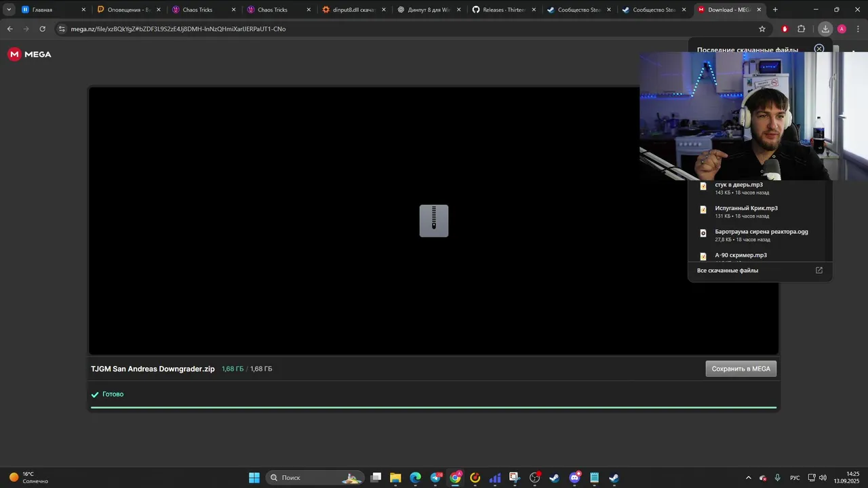Open the Chrome profile avatar

coord(842,29)
